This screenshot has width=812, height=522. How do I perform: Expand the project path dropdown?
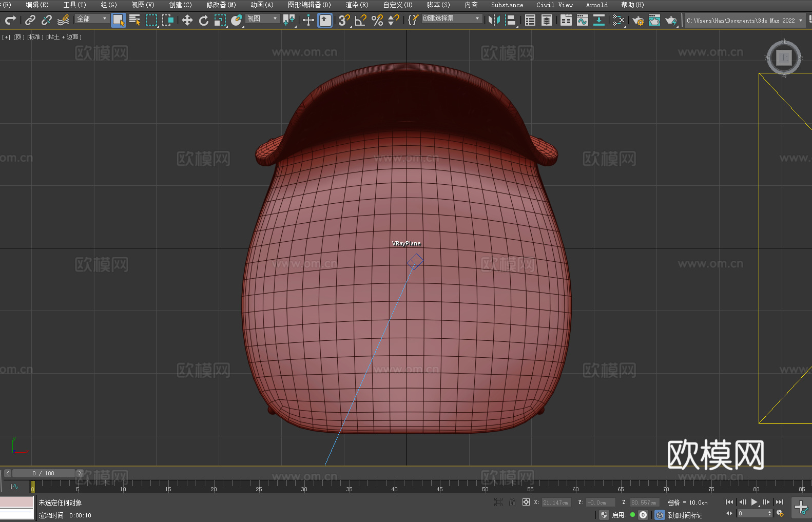[x=800, y=21]
